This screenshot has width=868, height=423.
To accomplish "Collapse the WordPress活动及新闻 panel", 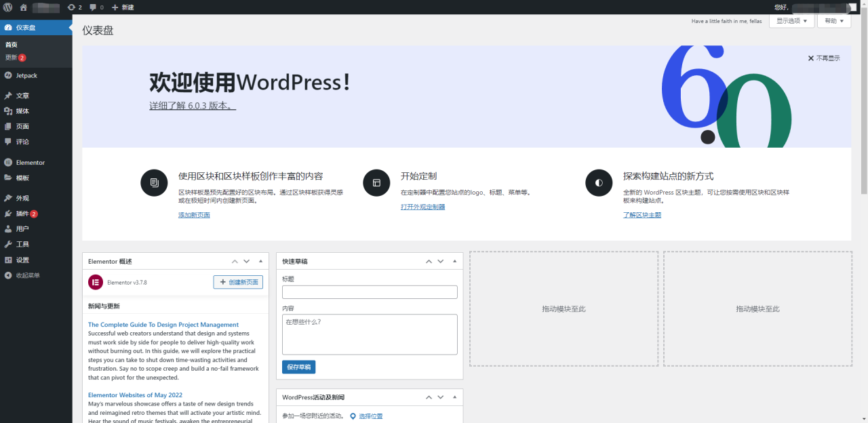I will (454, 397).
